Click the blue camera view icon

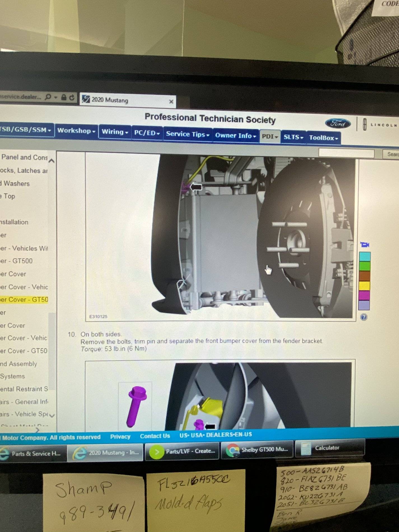(365, 244)
